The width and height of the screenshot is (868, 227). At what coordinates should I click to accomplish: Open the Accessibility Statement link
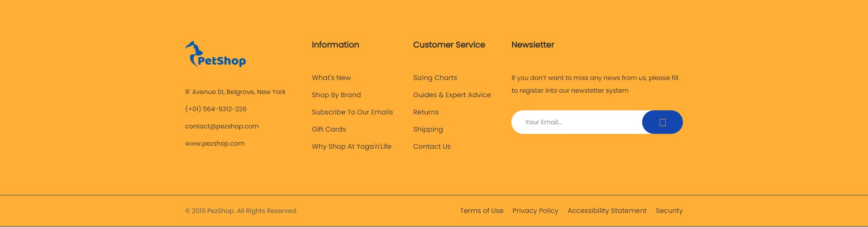[607, 211]
